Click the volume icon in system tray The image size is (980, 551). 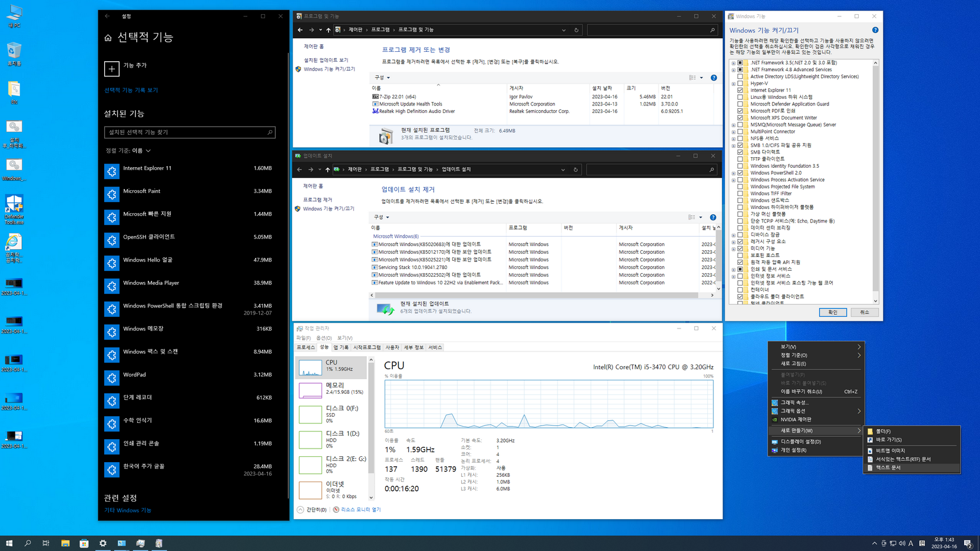902,543
